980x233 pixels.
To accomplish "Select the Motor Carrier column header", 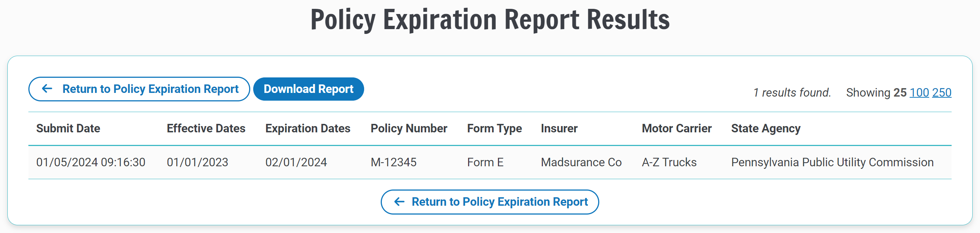I will [676, 129].
